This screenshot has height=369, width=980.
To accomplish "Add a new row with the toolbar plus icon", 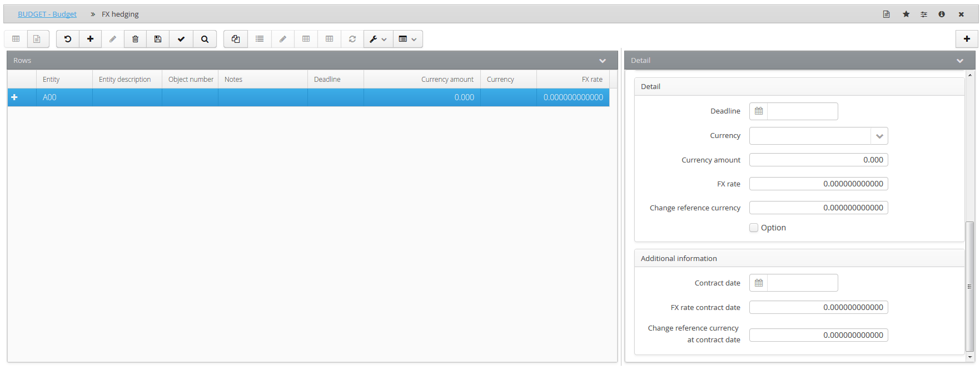I will 90,39.
